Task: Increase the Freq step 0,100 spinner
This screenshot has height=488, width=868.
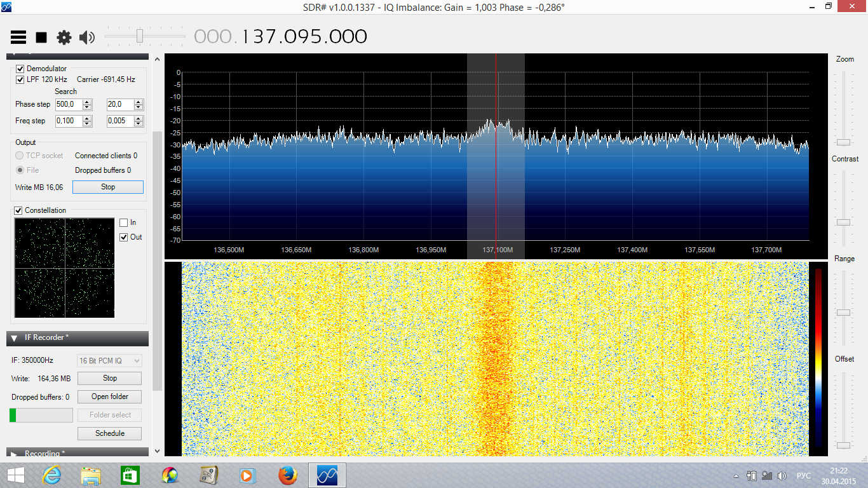Action: point(87,118)
